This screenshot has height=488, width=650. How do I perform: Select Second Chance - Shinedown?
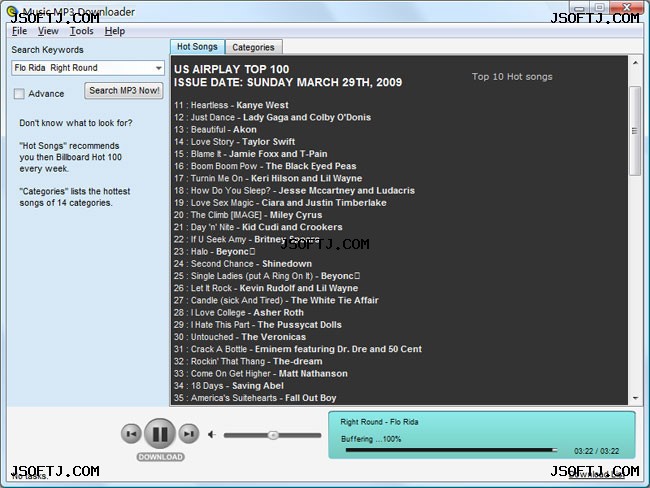(243, 264)
